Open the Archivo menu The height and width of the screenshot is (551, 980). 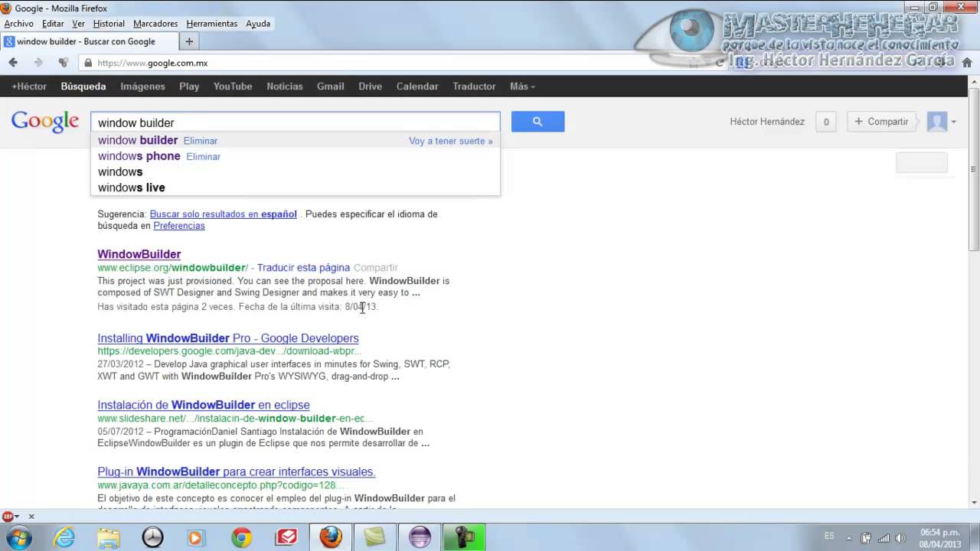pyautogui.click(x=18, y=24)
